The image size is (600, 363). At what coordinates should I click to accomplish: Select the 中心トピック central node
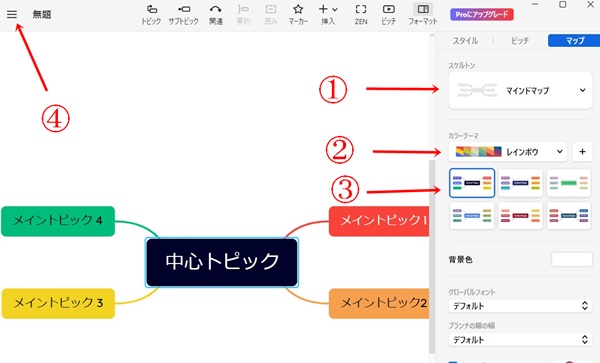222,262
